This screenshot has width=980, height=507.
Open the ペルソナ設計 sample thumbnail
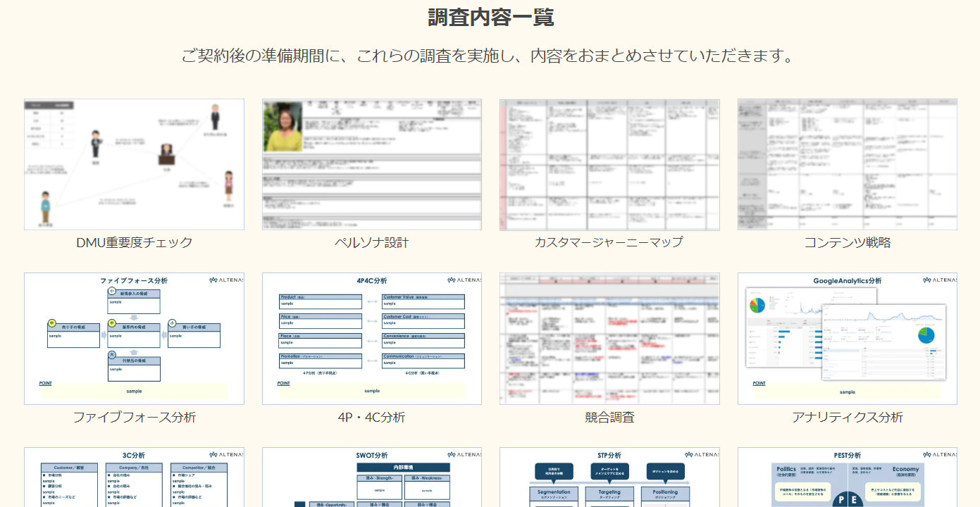(372, 164)
